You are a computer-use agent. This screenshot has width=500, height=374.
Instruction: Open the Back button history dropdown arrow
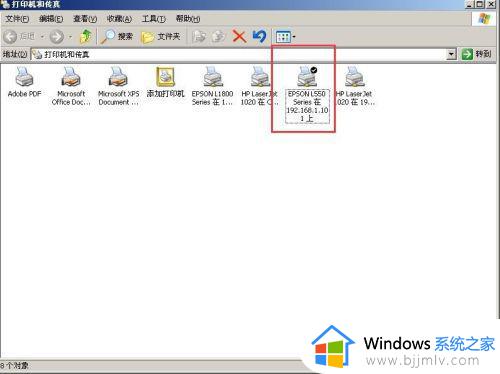point(42,36)
